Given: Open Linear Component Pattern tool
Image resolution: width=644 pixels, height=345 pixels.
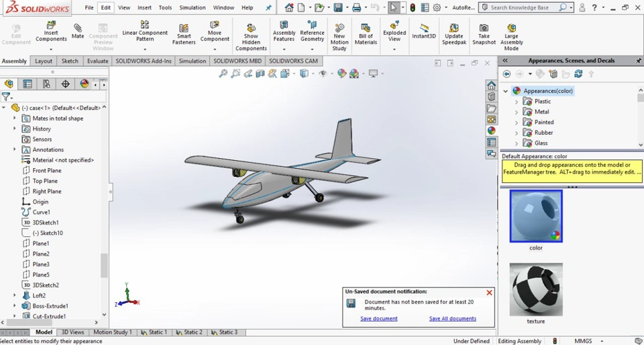Looking at the screenshot, I should click(145, 31).
